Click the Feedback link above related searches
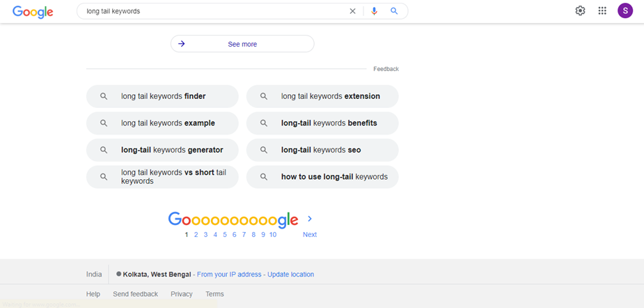644x308 pixels. [x=386, y=69]
